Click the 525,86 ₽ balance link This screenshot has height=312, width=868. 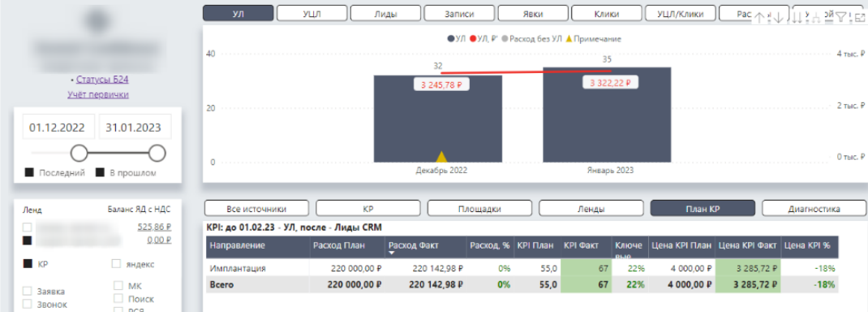(154, 227)
